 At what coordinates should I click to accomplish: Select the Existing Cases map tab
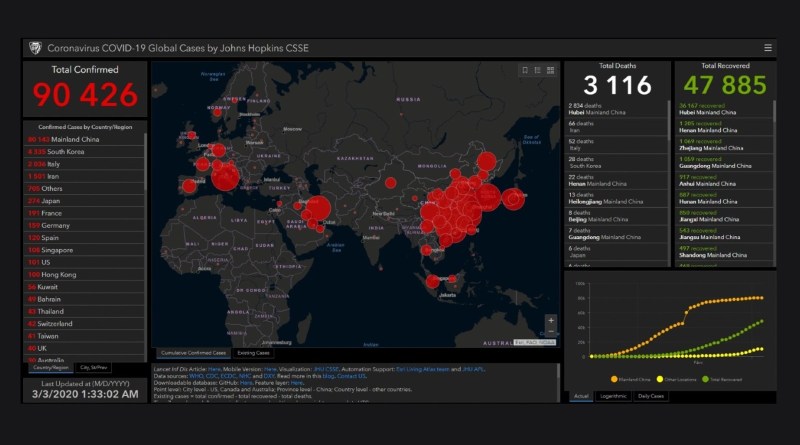coord(254,353)
